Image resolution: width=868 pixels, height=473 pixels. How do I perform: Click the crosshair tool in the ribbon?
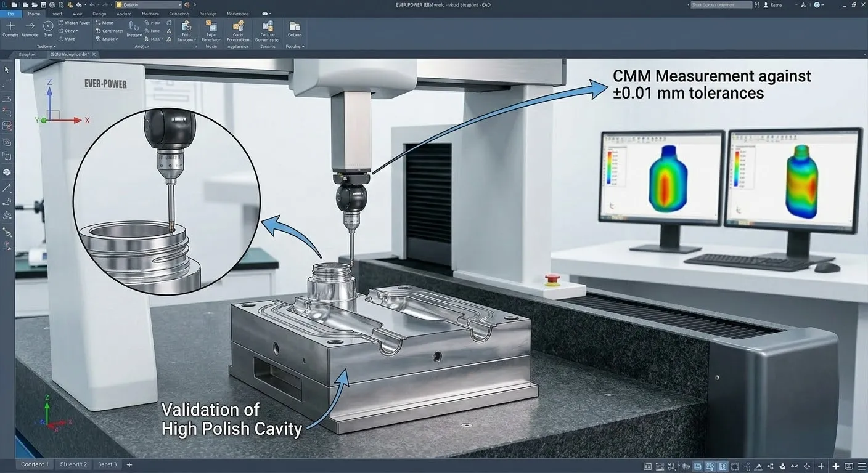point(10,26)
